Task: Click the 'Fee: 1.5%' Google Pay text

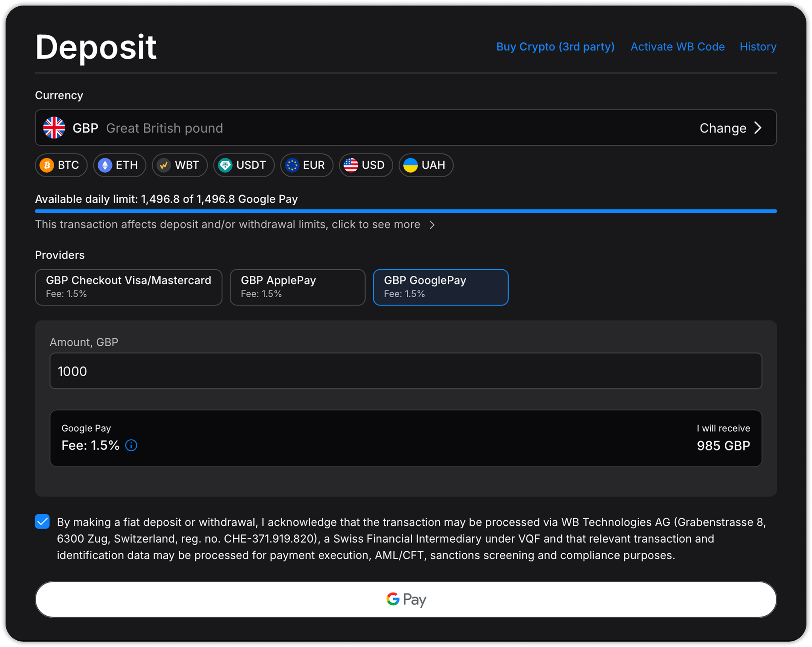Action: tap(90, 445)
